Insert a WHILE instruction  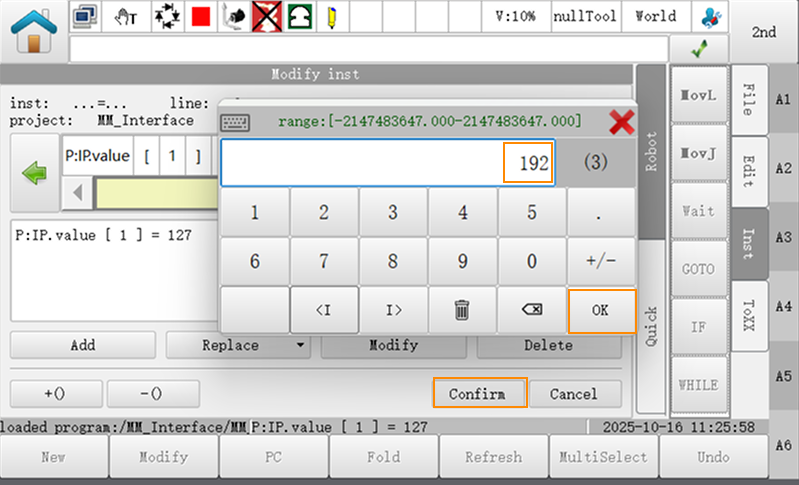pos(699,385)
